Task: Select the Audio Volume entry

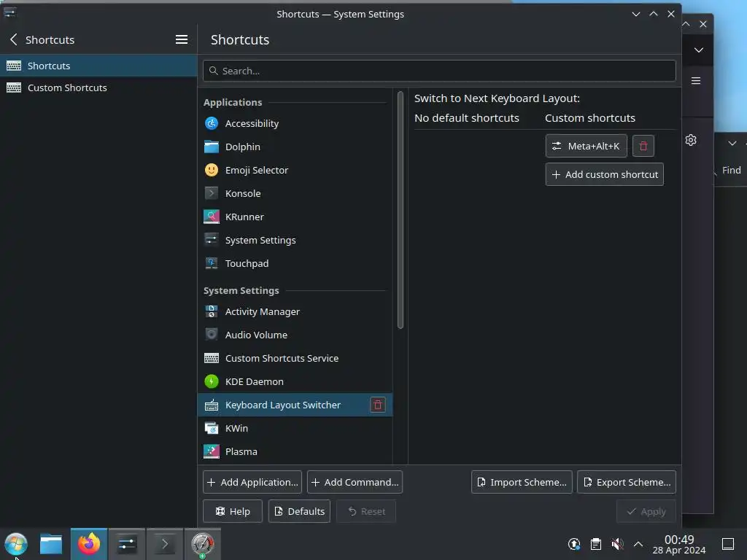Action: [295, 335]
